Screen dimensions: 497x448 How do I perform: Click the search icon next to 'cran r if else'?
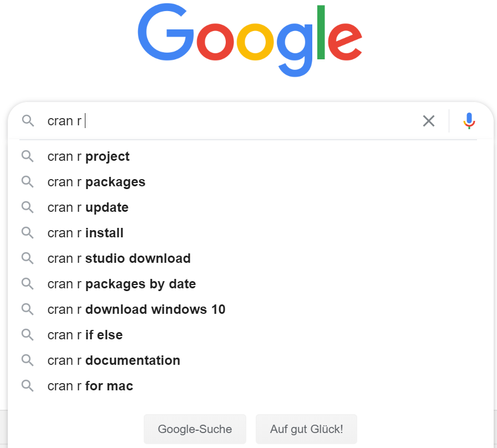[x=28, y=335]
